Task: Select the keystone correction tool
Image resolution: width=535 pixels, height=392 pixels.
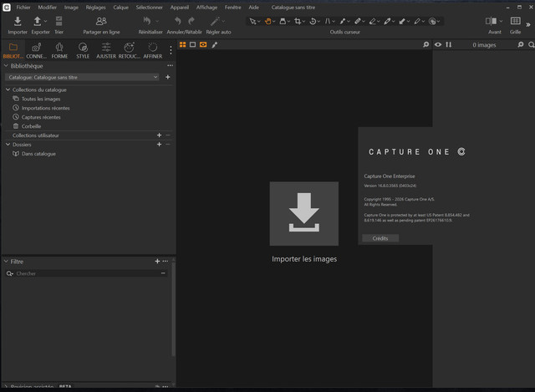Action: 327,21
